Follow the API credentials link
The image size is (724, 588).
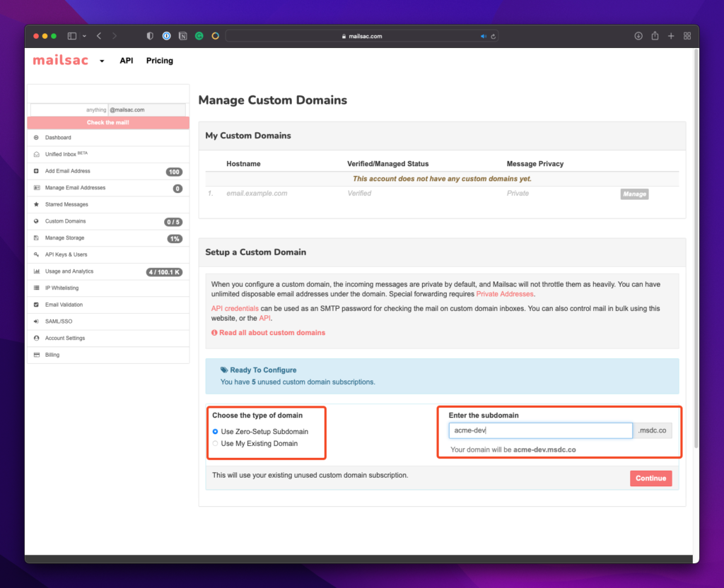click(x=235, y=308)
